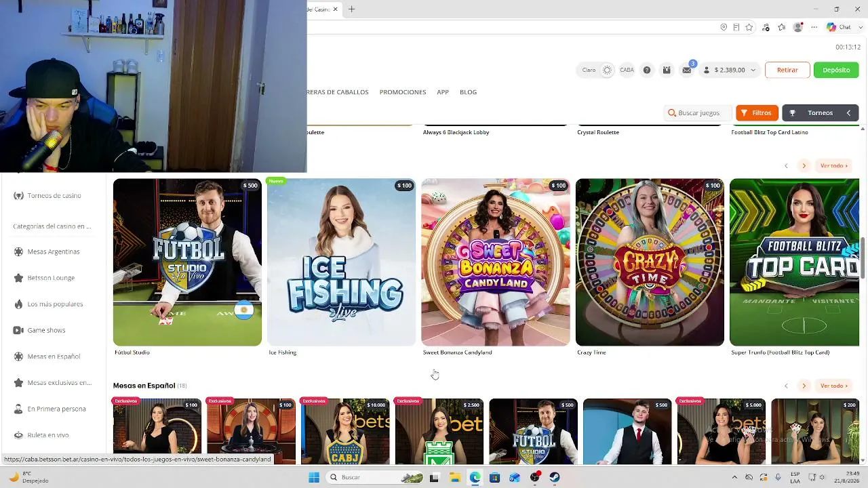Show next Mesas en Español tables
Screen dimensions: 868x488
(x=804, y=386)
